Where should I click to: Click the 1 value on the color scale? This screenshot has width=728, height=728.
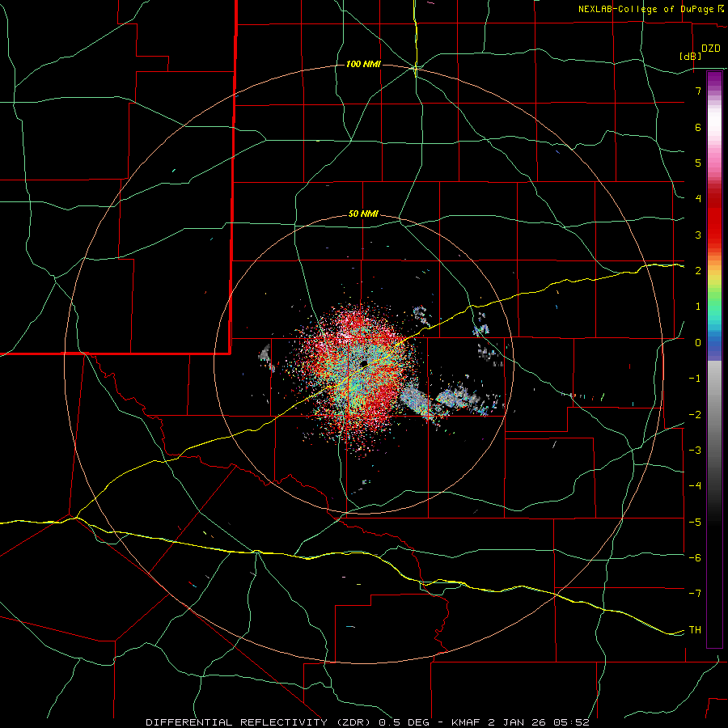click(x=698, y=307)
